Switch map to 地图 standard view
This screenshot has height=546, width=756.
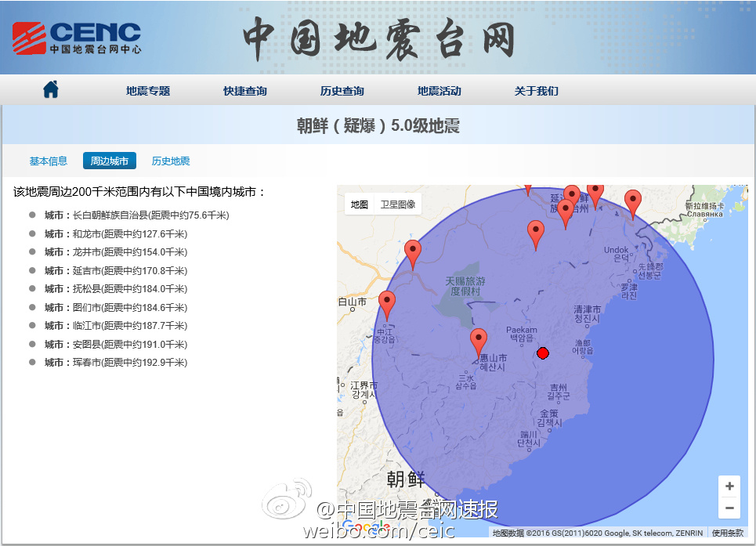360,204
